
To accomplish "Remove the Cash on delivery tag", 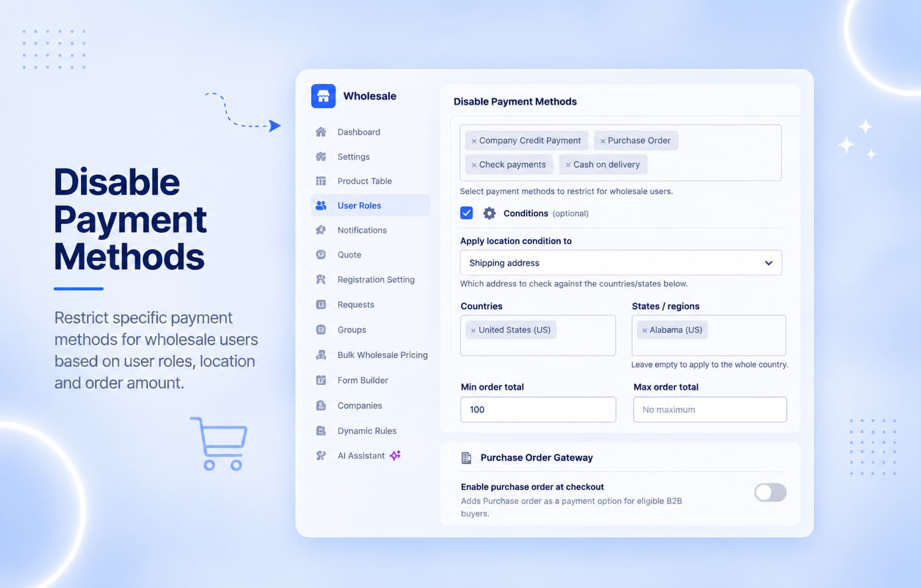I will point(568,165).
